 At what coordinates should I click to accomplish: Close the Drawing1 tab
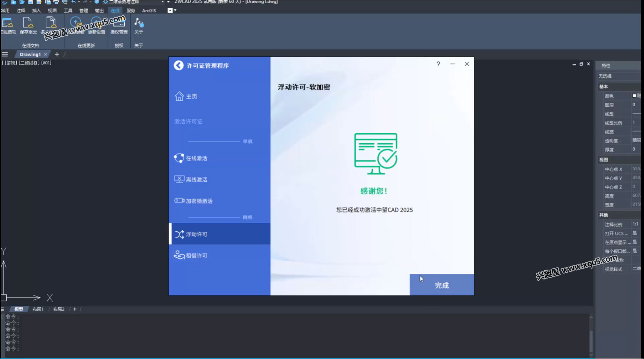click(46, 54)
